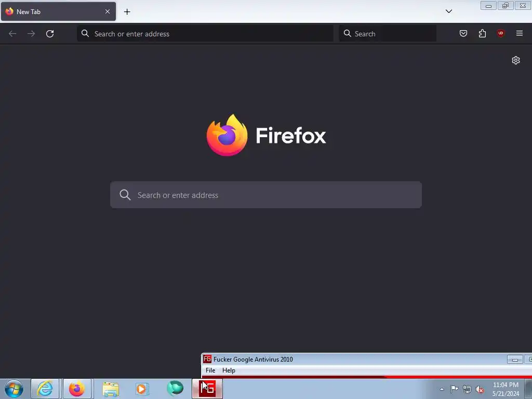Viewport: 532px width, 399px height.
Task: Open Windows Media Player from the taskbar
Action: (142, 389)
